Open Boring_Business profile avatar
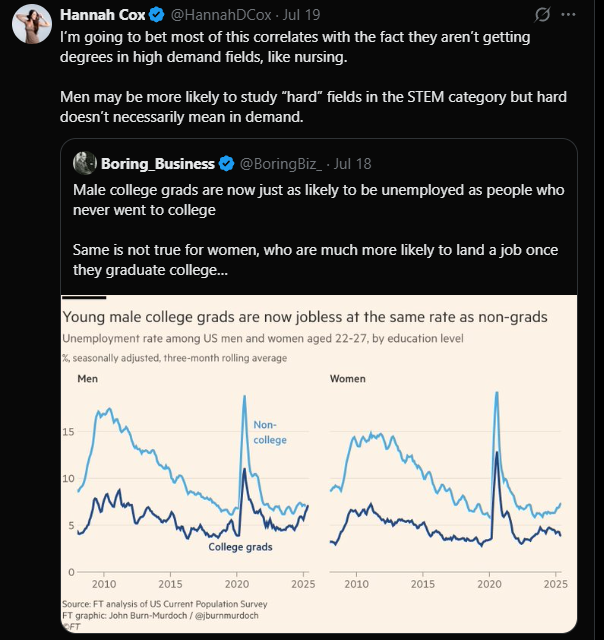The width and height of the screenshot is (604, 640). pyautogui.click(x=85, y=163)
